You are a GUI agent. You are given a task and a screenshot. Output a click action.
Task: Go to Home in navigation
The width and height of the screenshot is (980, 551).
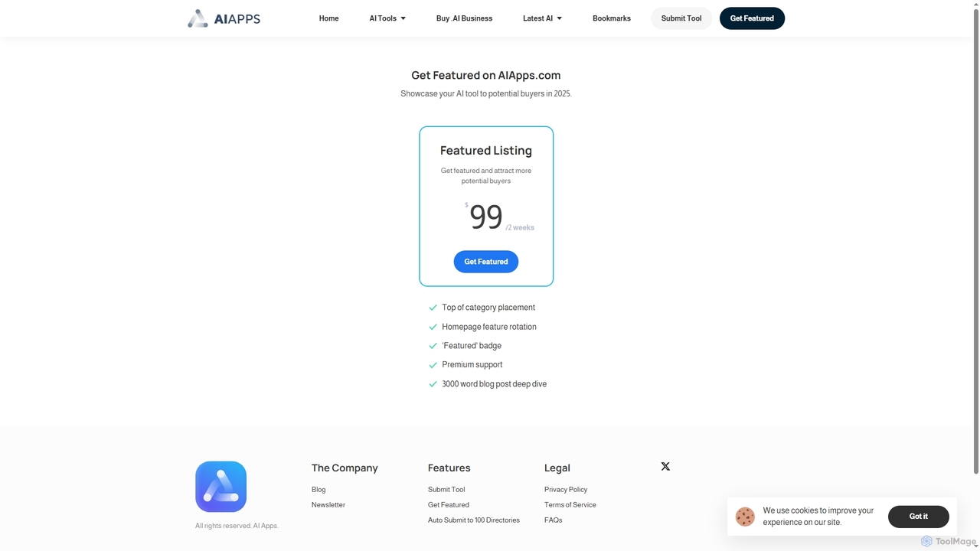point(328,18)
